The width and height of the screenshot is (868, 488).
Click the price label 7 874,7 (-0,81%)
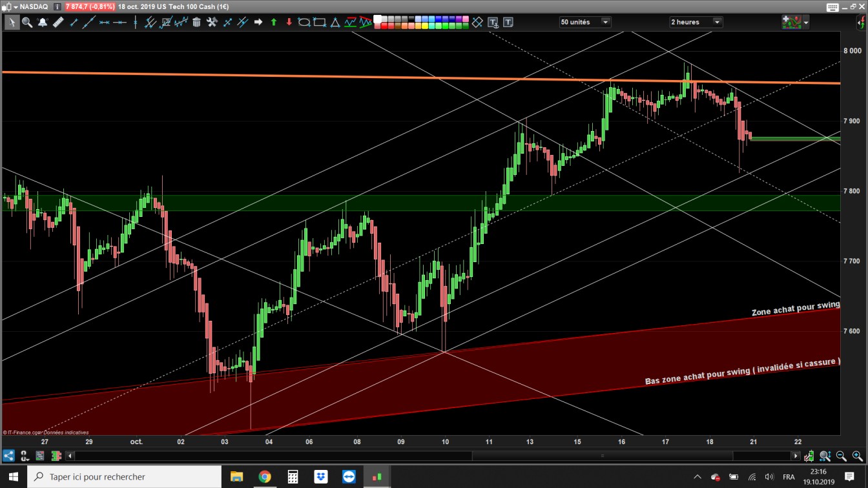pos(90,6)
